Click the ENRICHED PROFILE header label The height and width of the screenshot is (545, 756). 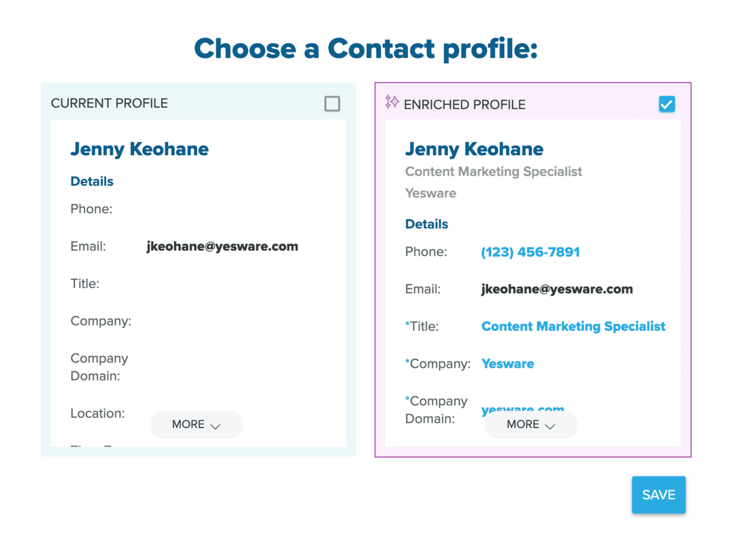(x=464, y=105)
